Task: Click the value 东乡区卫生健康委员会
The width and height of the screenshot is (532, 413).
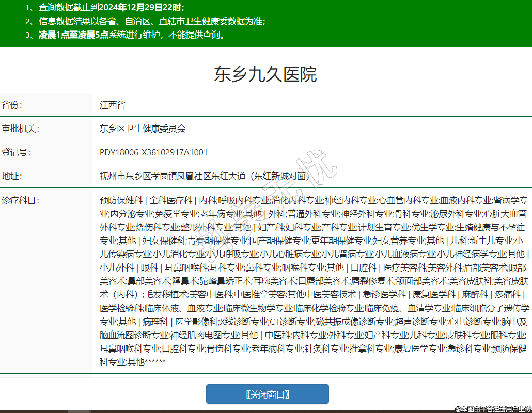Action: coord(143,129)
